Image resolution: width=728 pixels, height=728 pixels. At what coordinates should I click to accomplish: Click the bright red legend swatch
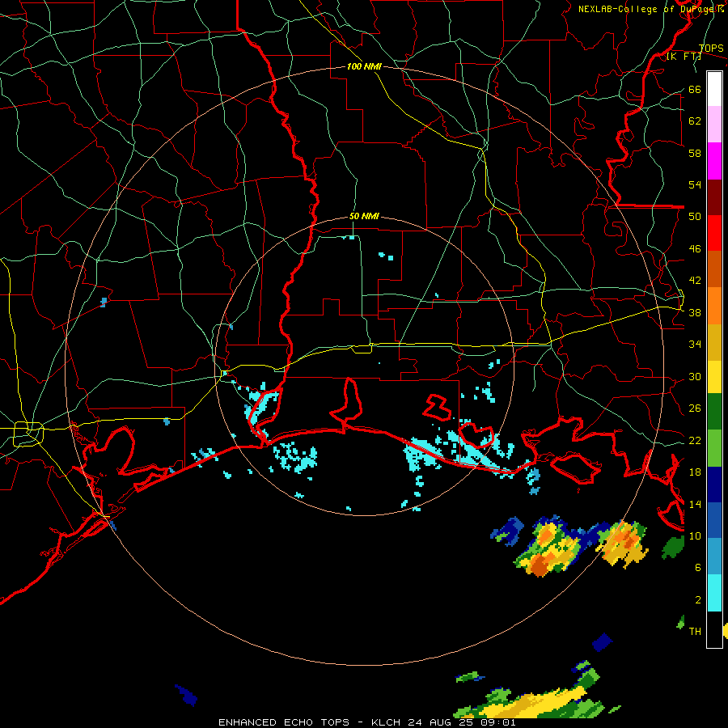(x=714, y=233)
